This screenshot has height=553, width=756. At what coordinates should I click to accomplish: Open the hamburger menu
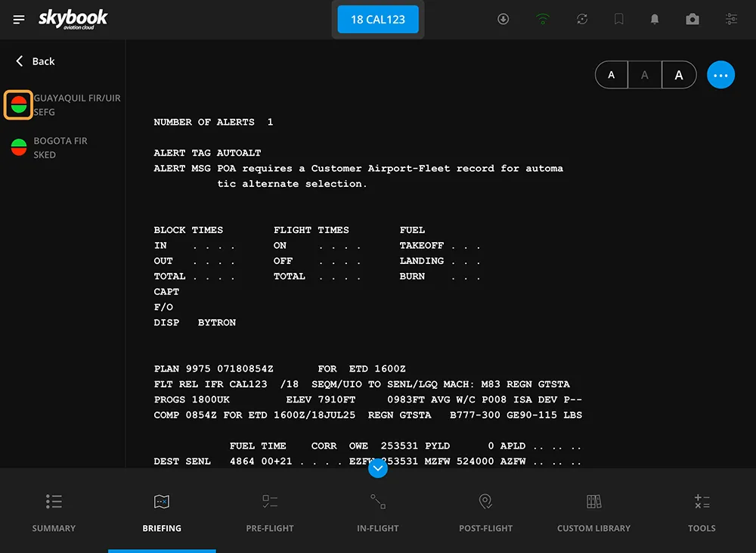point(19,20)
